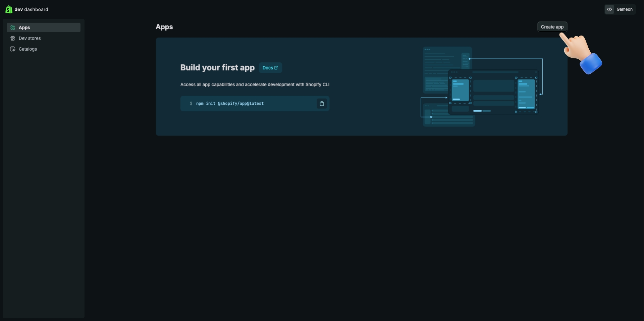Click the Catalogs document icon
Screen dimensions: 644x321
tap(13, 49)
